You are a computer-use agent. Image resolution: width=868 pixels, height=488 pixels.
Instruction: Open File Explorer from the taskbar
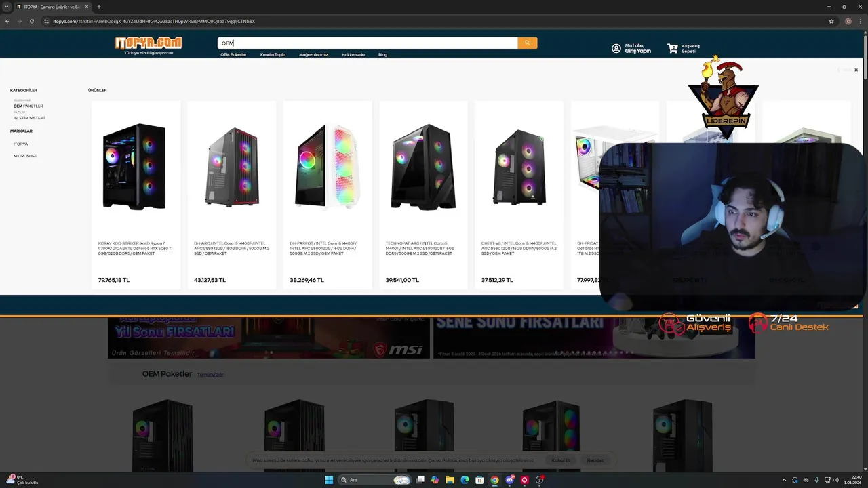pos(450,480)
